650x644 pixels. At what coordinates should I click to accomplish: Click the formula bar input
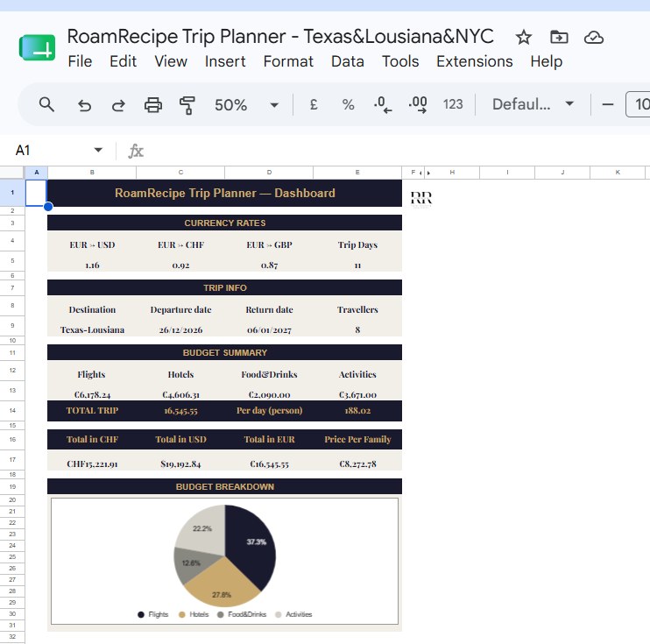coord(398,151)
